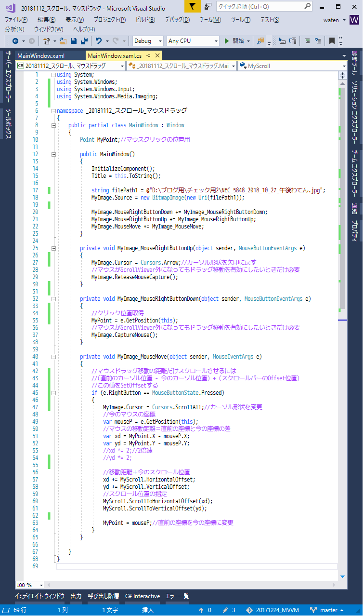
Task: Open the 呼び出し階層 tab
Action: [x=103, y=596]
